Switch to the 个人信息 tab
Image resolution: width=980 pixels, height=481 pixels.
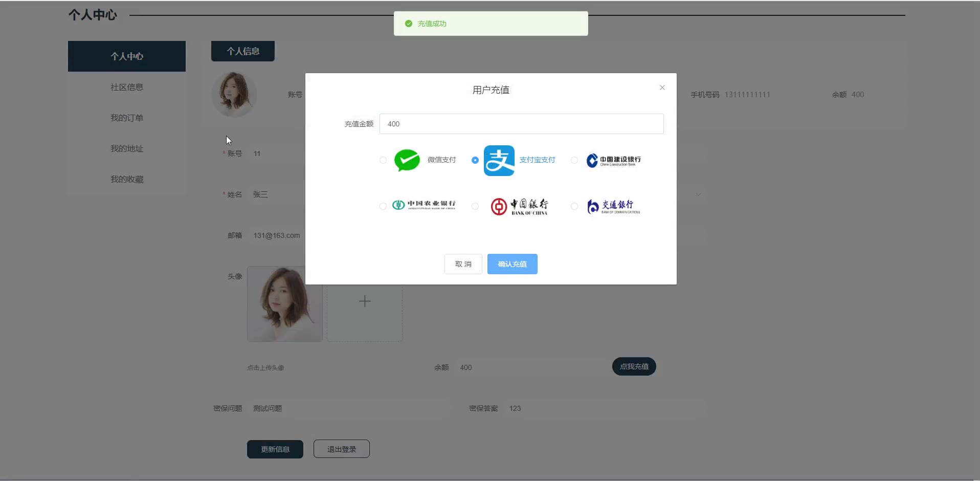point(243,51)
